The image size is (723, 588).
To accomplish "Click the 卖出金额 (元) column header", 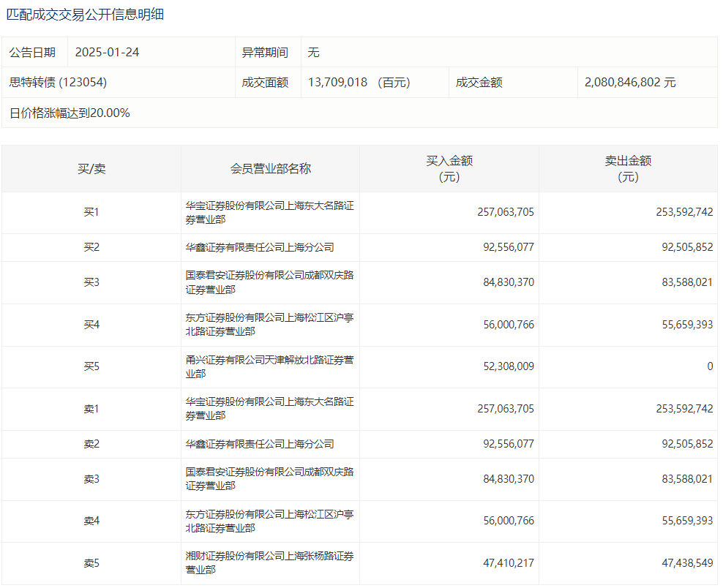I will pos(628,169).
